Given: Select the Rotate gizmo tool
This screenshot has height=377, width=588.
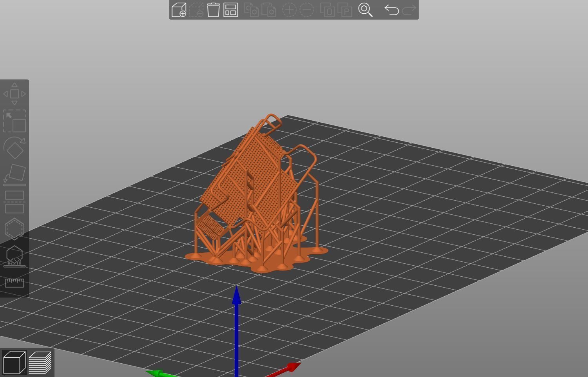Looking at the screenshot, I should pyautogui.click(x=15, y=148).
